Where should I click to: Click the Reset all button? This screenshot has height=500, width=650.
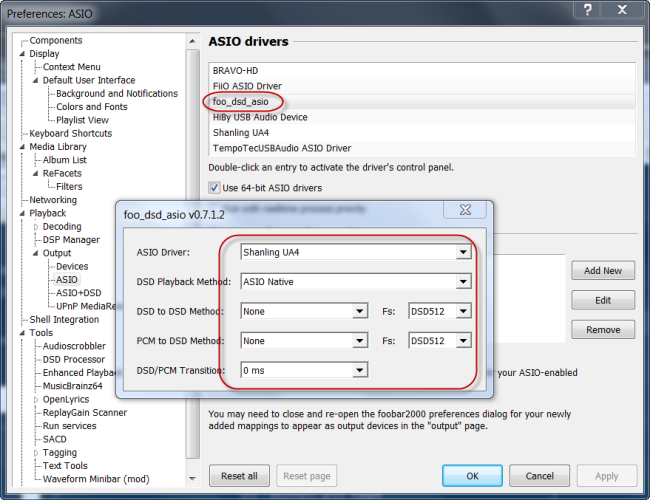pos(239,476)
